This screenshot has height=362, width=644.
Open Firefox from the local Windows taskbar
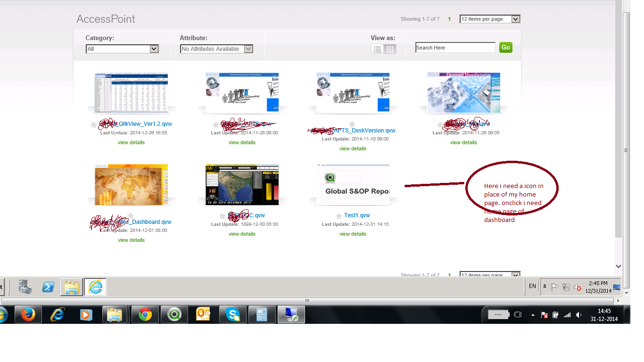(28, 314)
